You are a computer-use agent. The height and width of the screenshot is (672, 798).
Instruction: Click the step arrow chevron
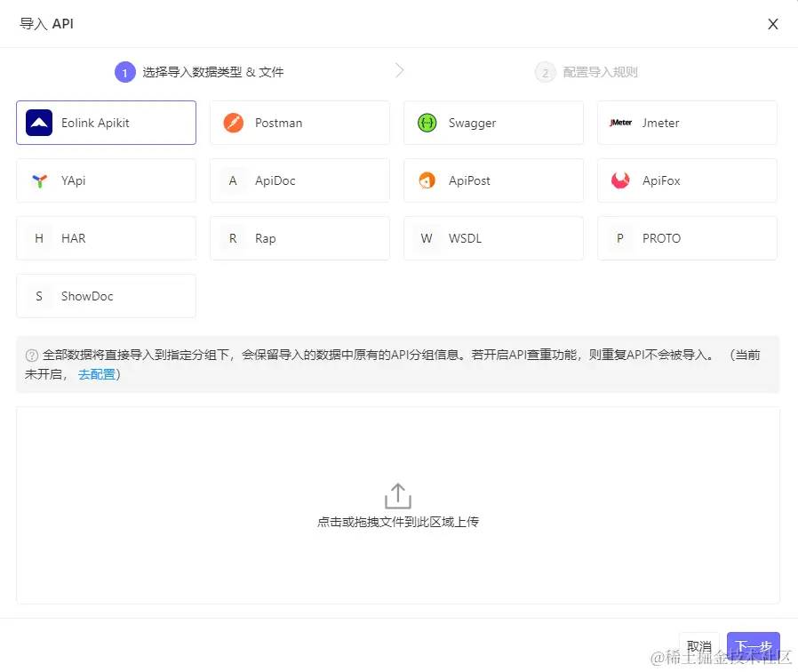400,71
